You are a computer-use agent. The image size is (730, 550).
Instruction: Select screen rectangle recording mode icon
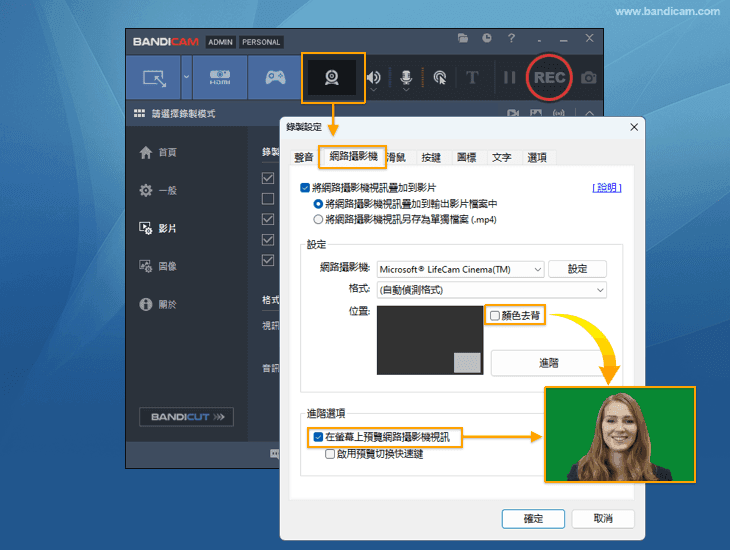pyautogui.click(x=154, y=77)
